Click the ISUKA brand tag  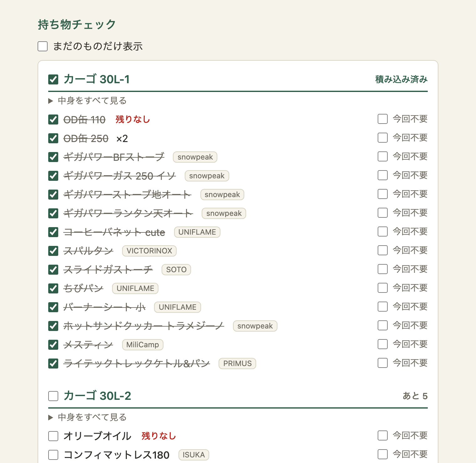194,455
